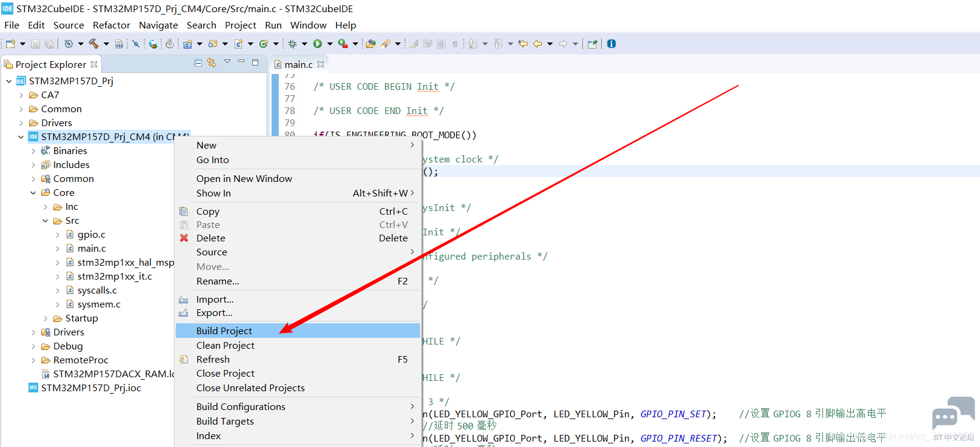Click the green Run button in toolbar

317,44
